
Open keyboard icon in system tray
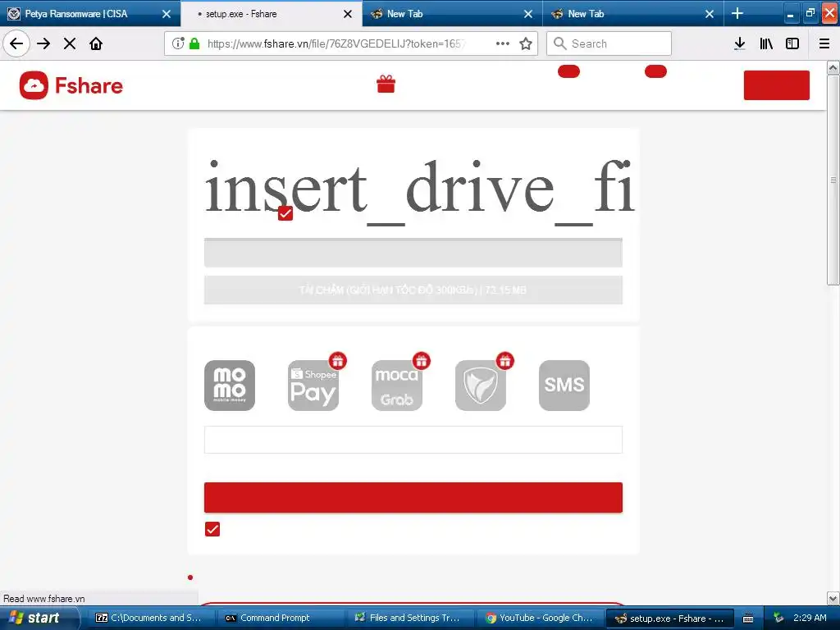[x=748, y=619]
